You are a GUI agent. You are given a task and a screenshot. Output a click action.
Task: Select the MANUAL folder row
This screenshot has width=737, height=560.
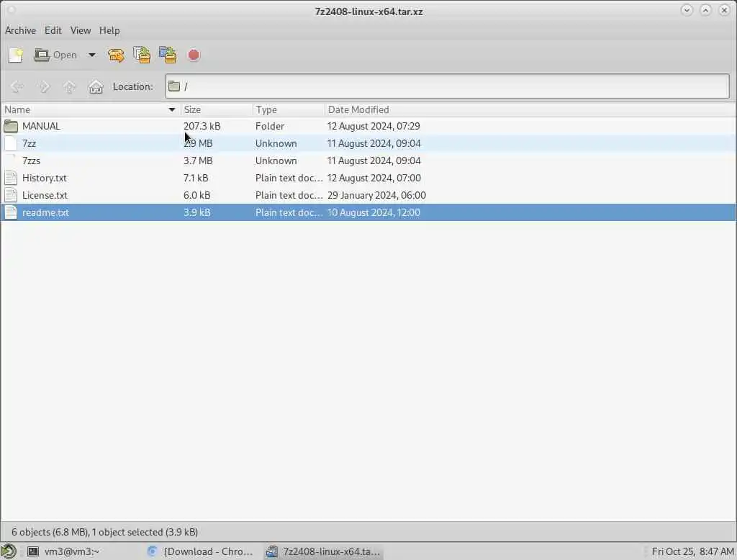coord(368,126)
